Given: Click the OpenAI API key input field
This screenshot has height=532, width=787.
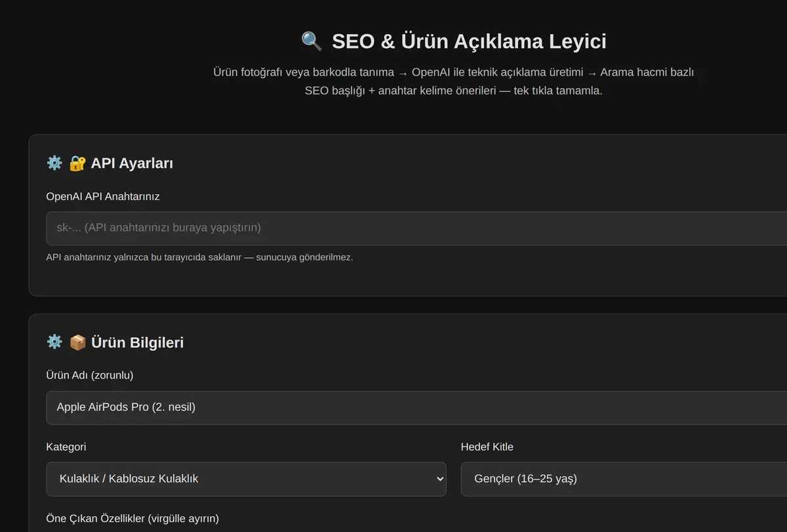Looking at the screenshot, I should pyautogui.click(x=416, y=228).
